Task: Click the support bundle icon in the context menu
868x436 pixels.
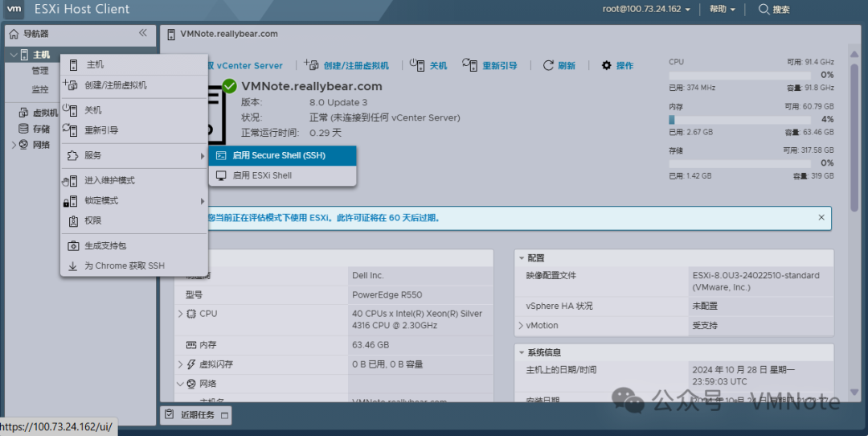Action: (x=73, y=246)
